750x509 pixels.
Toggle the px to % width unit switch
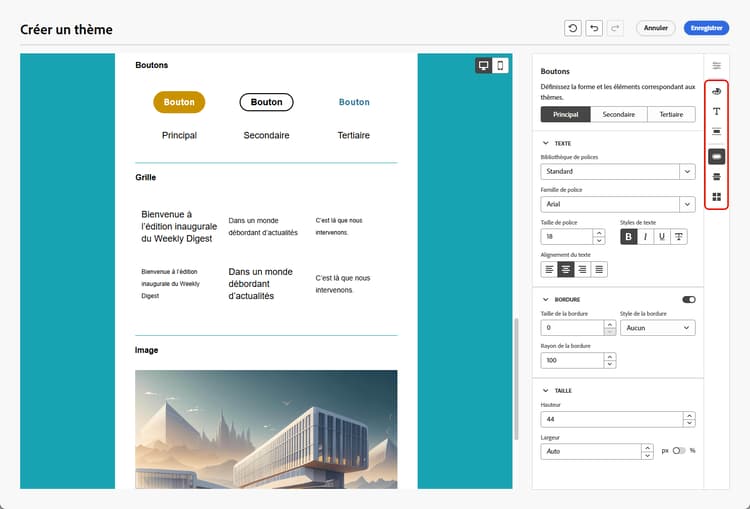pyautogui.click(x=679, y=451)
